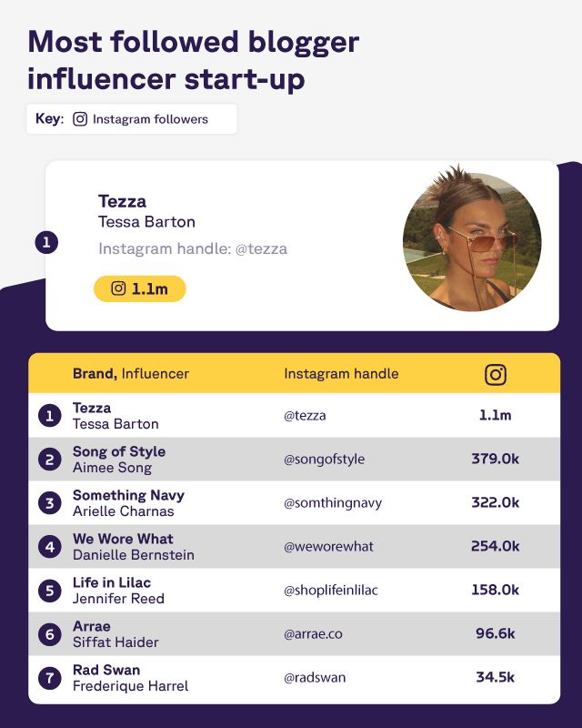The height and width of the screenshot is (728, 582).
Task: Click Instagram icon in yellow 1.1m badge
Action: [x=118, y=288]
